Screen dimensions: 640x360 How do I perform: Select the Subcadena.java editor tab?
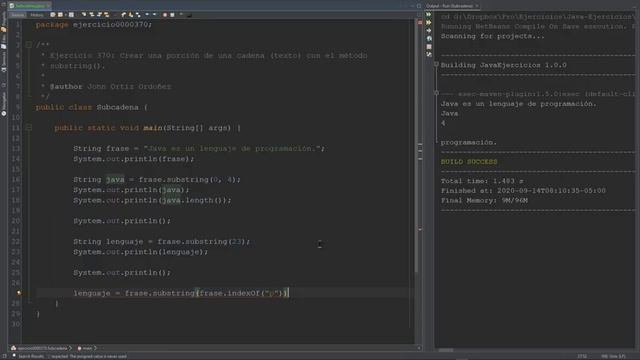click(29, 6)
